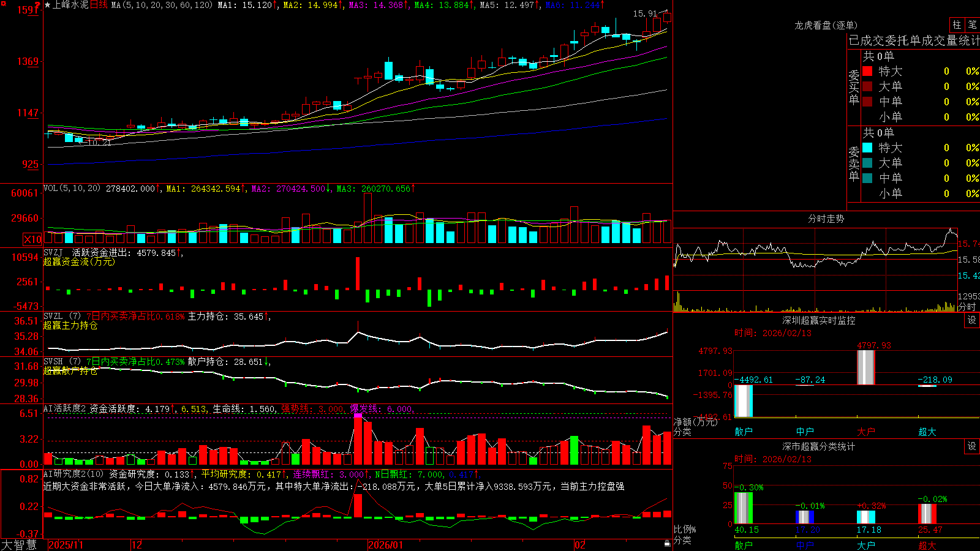Click the 17.20 中户 percentage bar
Image resolution: width=980 pixels, height=551 pixels.
point(805,517)
